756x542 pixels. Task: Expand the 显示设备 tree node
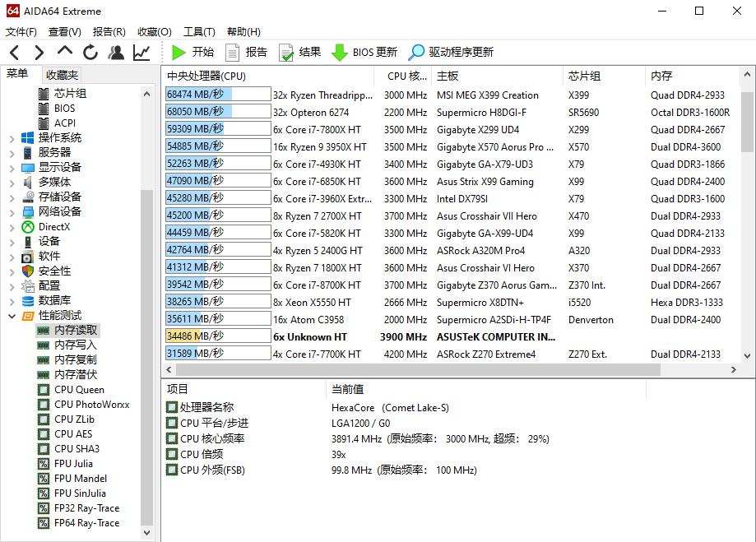pyautogui.click(x=12, y=169)
